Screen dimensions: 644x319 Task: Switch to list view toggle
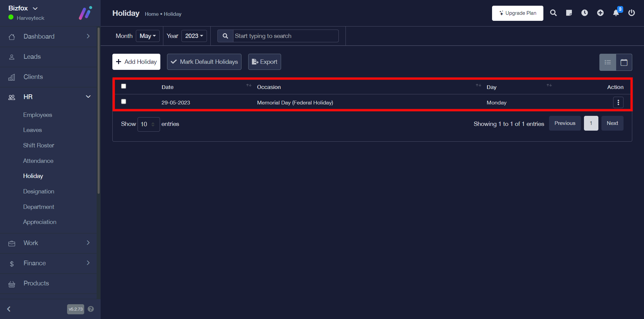[x=608, y=62]
